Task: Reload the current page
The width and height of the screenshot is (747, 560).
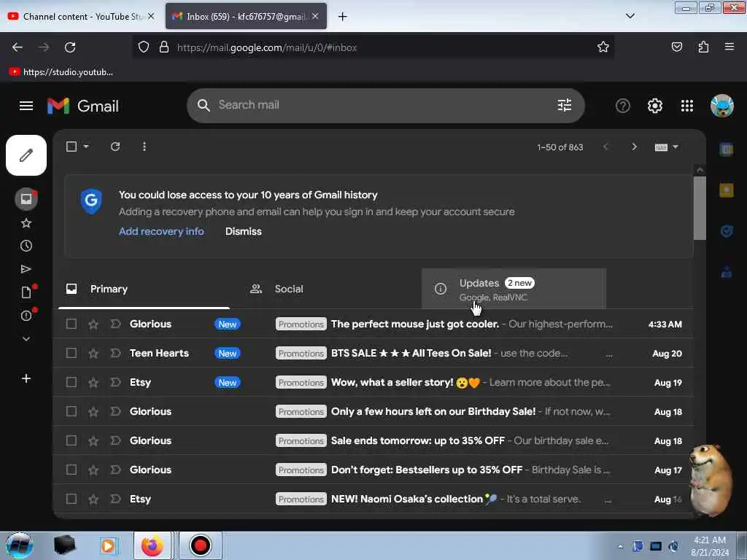Action: (70, 47)
